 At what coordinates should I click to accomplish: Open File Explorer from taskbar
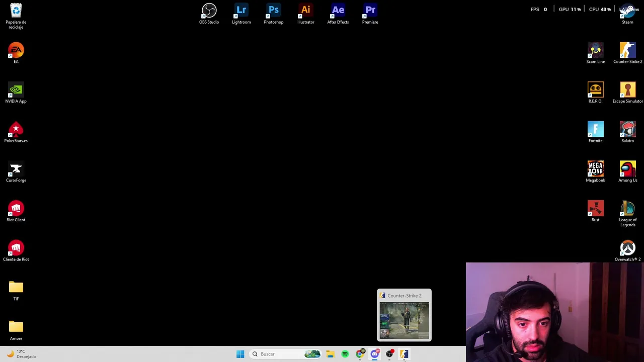[330, 354]
